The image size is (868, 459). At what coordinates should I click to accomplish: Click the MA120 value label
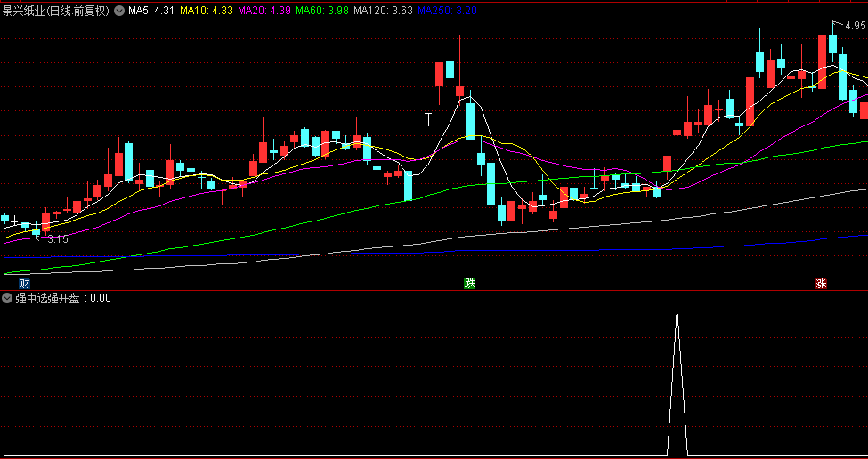tap(383, 12)
